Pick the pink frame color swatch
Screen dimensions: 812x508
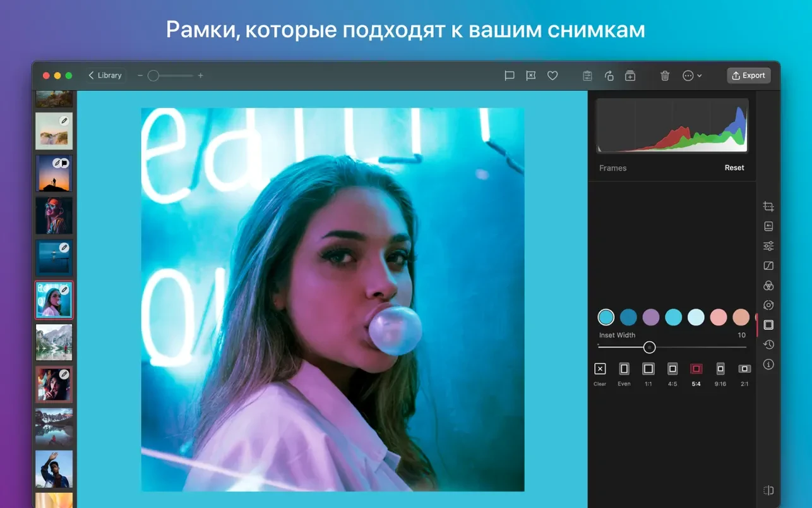point(719,317)
